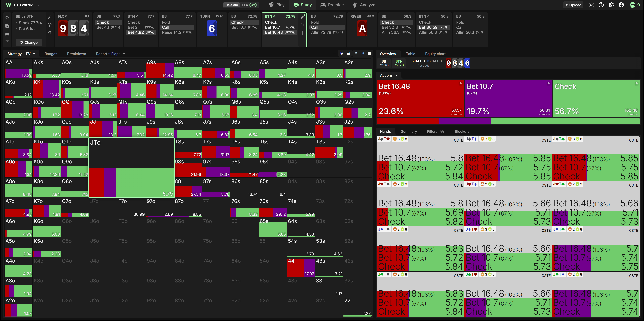Click the compare/split icon in active BTN node
644x321 pixels.
[x=303, y=32]
